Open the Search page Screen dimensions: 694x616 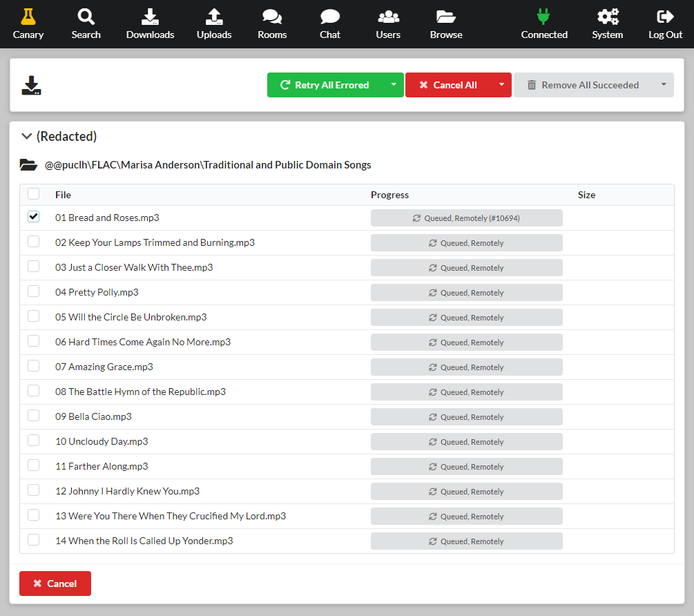tap(86, 23)
